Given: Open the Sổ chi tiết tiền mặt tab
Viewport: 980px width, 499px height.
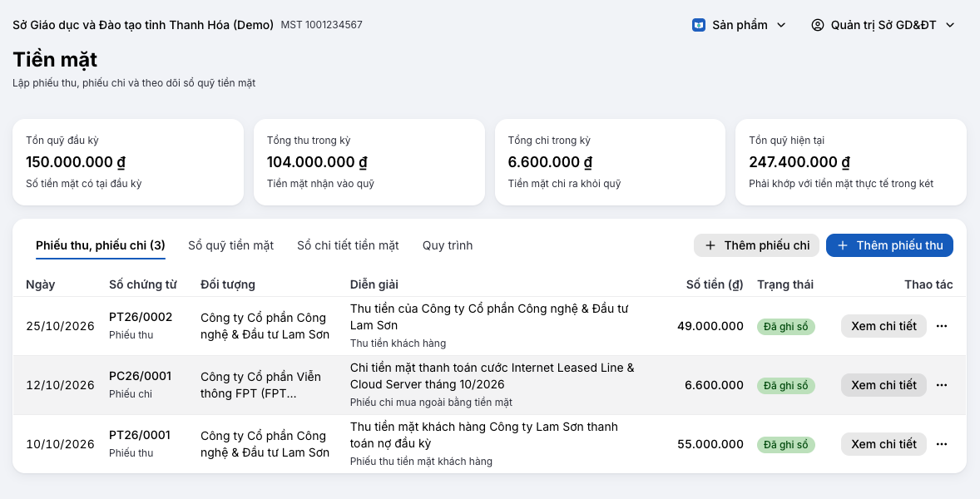Looking at the screenshot, I should [348, 245].
